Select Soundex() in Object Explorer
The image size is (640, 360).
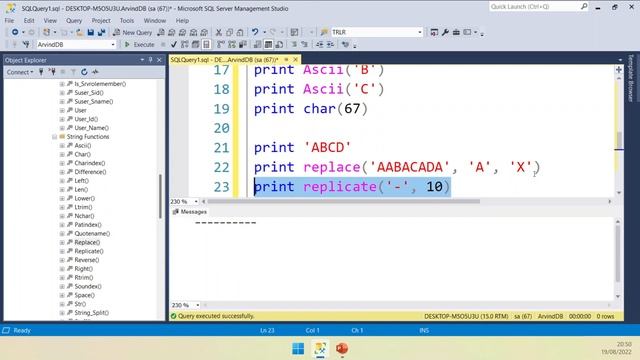[88, 287]
